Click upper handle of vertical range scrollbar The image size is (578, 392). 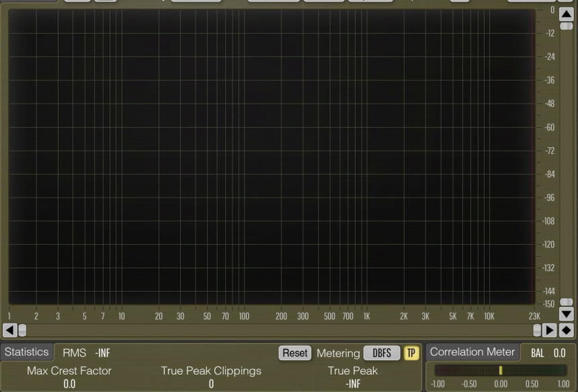566,26
